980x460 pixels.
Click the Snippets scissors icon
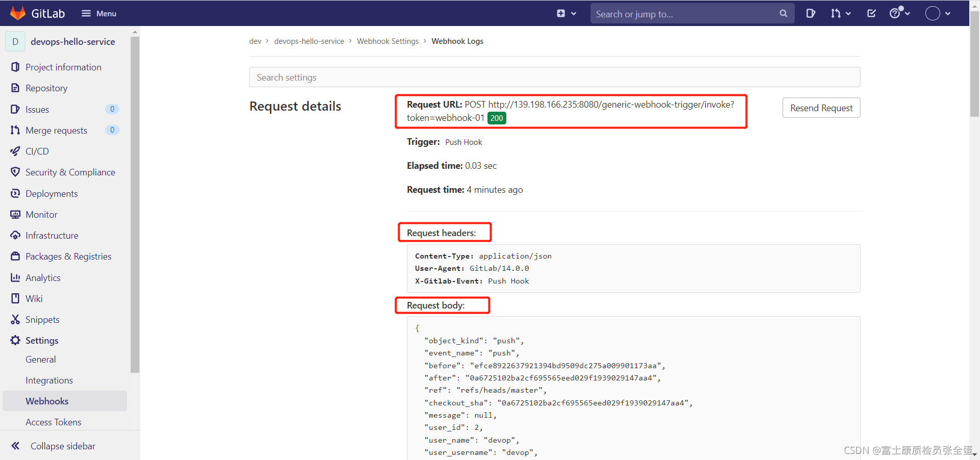15,319
